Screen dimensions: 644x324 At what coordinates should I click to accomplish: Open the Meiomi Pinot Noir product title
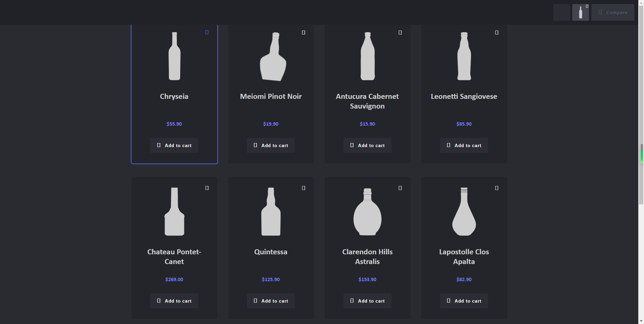[271, 96]
